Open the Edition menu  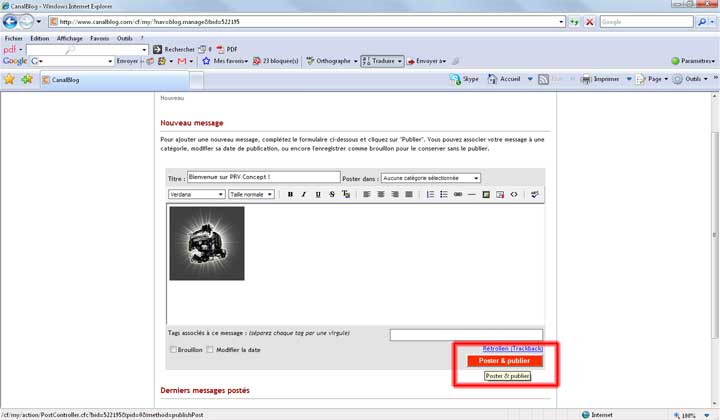click(x=39, y=39)
